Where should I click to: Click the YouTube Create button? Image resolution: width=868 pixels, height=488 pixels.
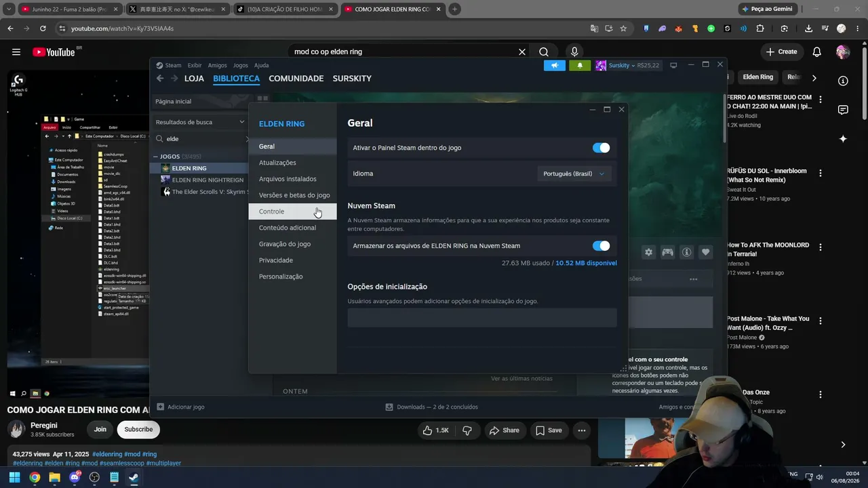(x=781, y=52)
